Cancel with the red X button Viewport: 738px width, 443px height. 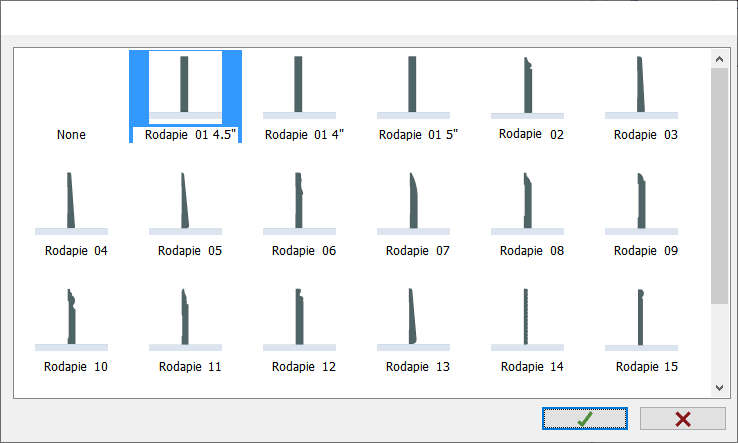pyautogui.click(x=682, y=419)
